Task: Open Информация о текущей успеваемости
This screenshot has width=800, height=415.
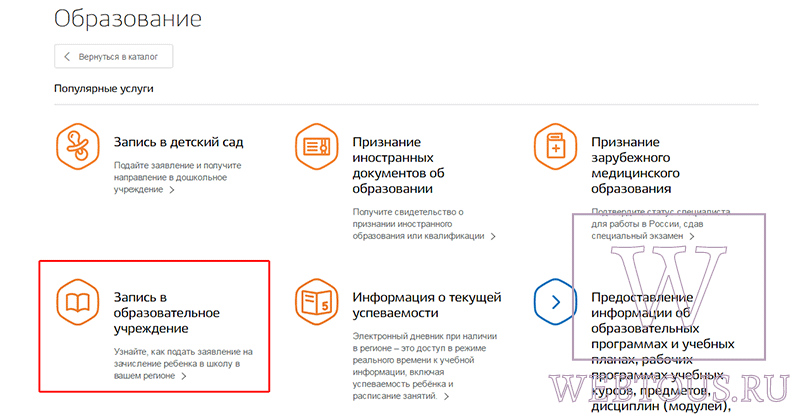Action: coord(427,305)
